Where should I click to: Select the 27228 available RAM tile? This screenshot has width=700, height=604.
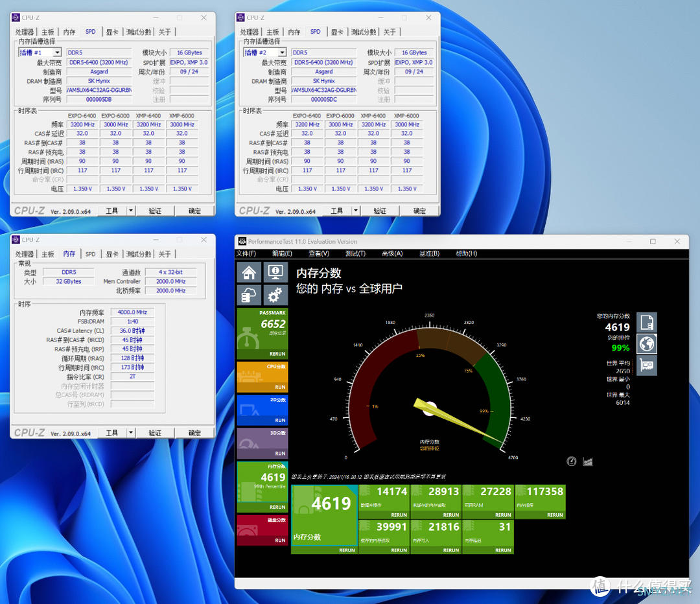tap(488, 502)
